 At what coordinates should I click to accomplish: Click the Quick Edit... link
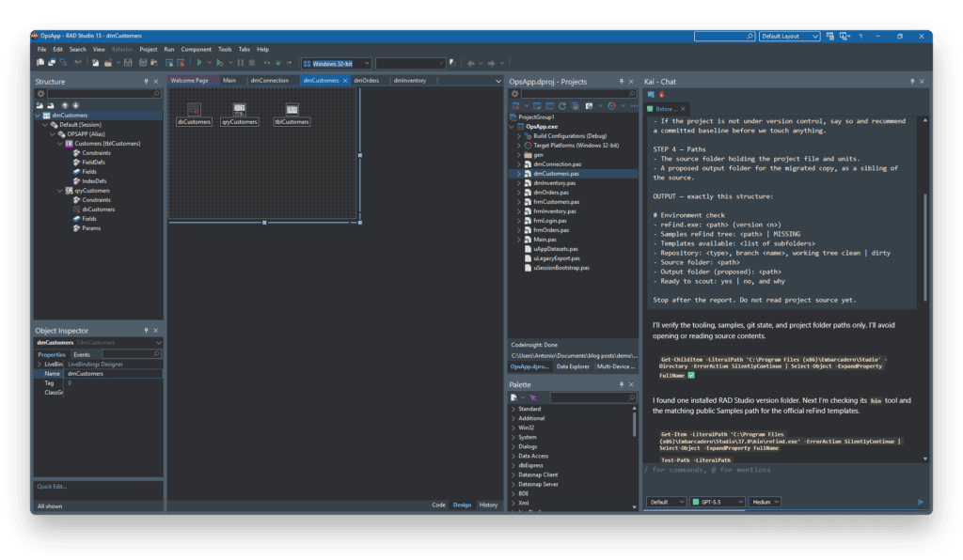coord(52,487)
